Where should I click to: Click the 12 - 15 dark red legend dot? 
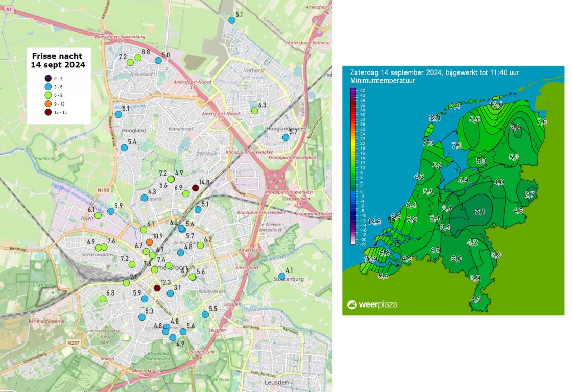(x=47, y=113)
